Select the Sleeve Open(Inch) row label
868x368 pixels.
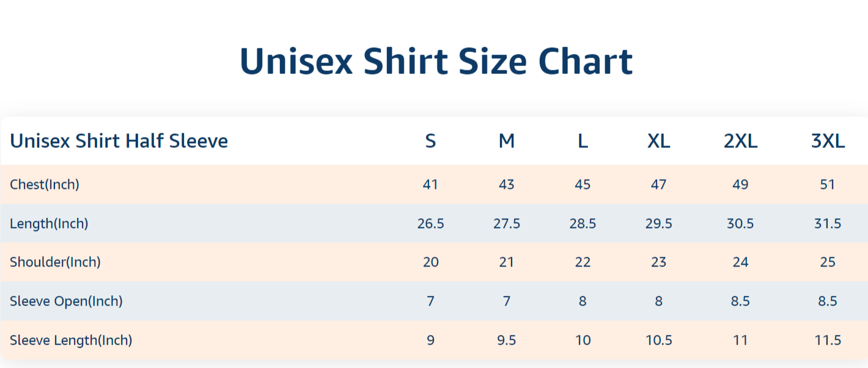point(66,301)
